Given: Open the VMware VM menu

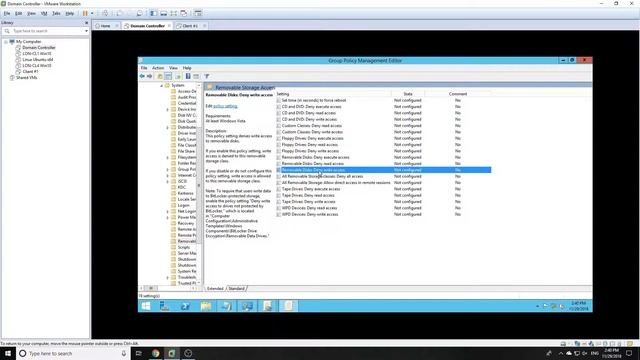Looking at the screenshot, I should 44,13.
